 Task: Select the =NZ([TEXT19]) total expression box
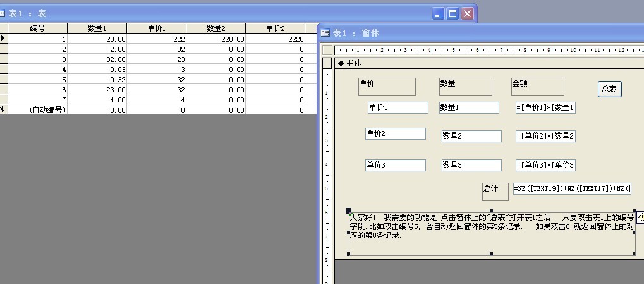[x=571, y=188]
